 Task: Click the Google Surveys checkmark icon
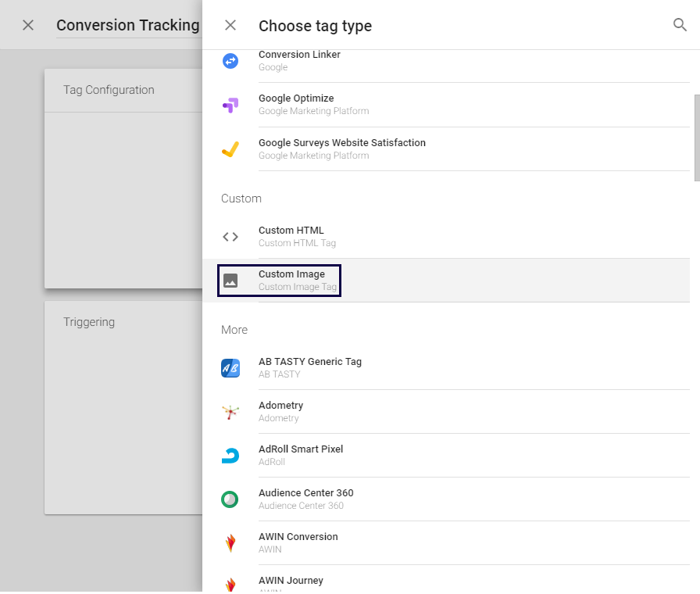point(230,149)
